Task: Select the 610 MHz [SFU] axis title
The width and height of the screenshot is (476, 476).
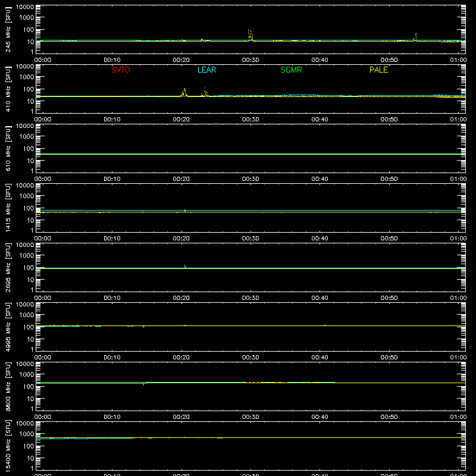Action: pyautogui.click(x=8, y=148)
